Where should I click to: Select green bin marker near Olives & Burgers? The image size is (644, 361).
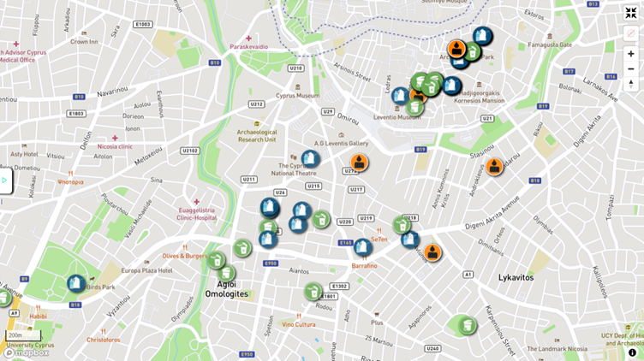click(217, 260)
